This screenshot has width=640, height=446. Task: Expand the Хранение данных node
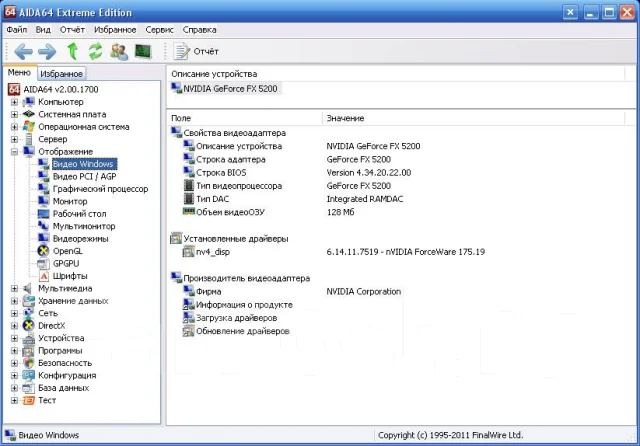point(14,301)
